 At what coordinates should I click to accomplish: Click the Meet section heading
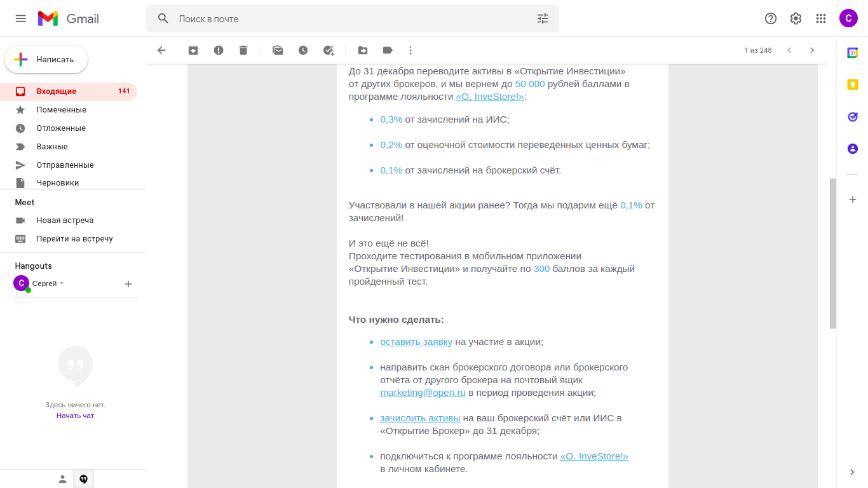(x=25, y=202)
